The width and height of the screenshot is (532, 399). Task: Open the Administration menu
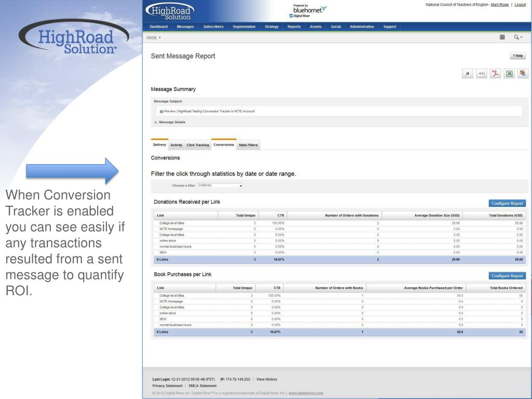tap(362, 27)
